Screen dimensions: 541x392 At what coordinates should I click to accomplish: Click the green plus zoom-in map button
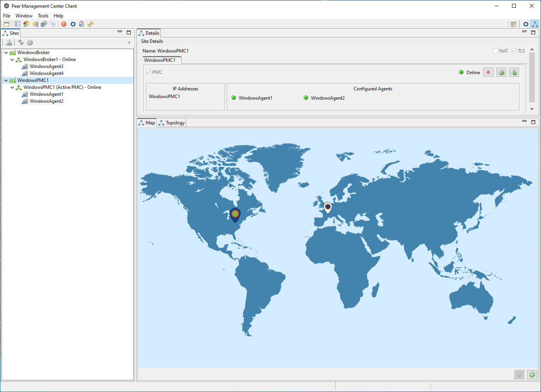(532, 375)
